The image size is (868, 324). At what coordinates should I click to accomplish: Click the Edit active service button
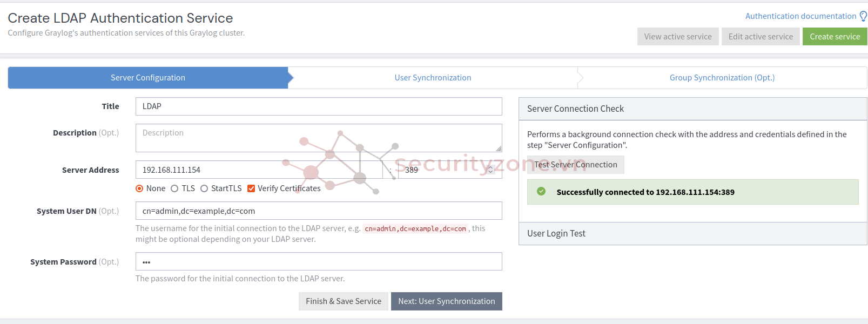coord(761,37)
